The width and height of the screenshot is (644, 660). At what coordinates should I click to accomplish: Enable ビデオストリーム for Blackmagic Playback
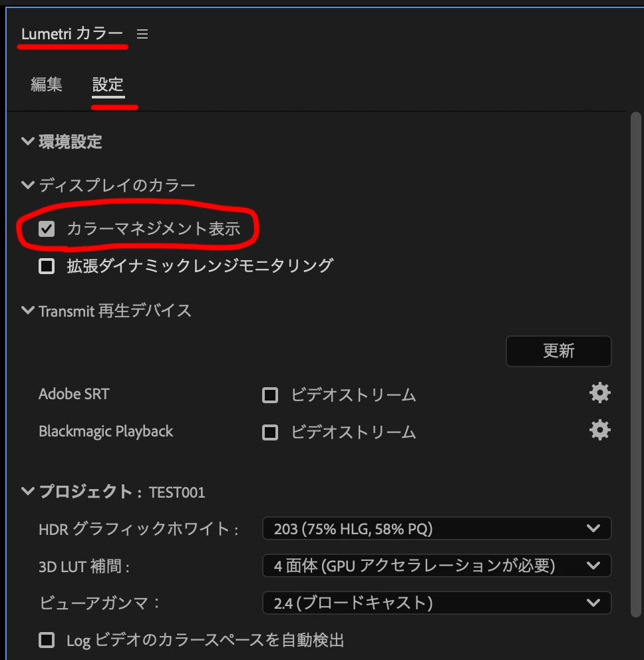pos(270,432)
